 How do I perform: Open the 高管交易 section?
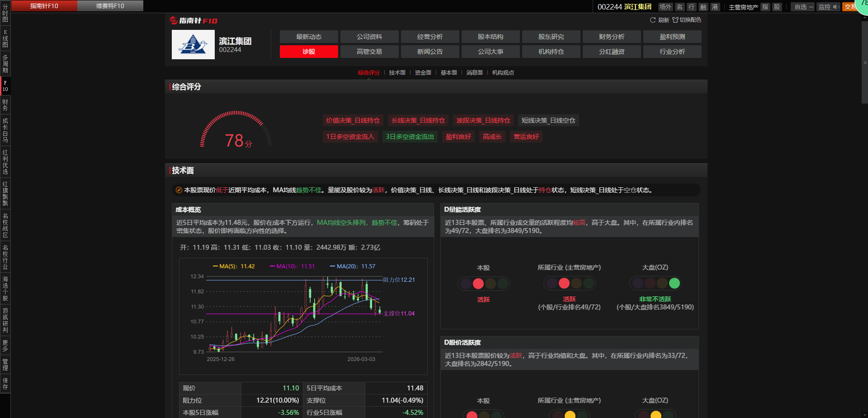[369, 52]
